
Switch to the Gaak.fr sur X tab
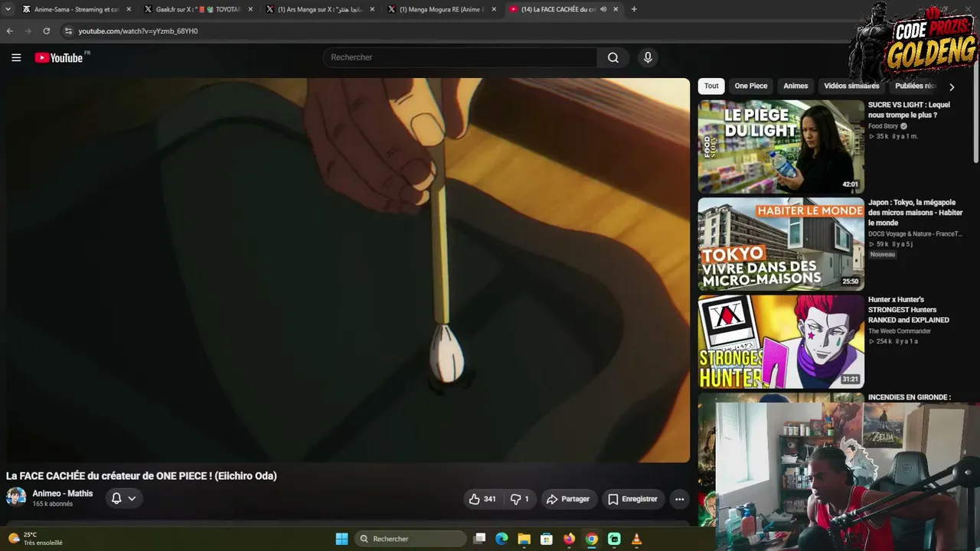199,9
